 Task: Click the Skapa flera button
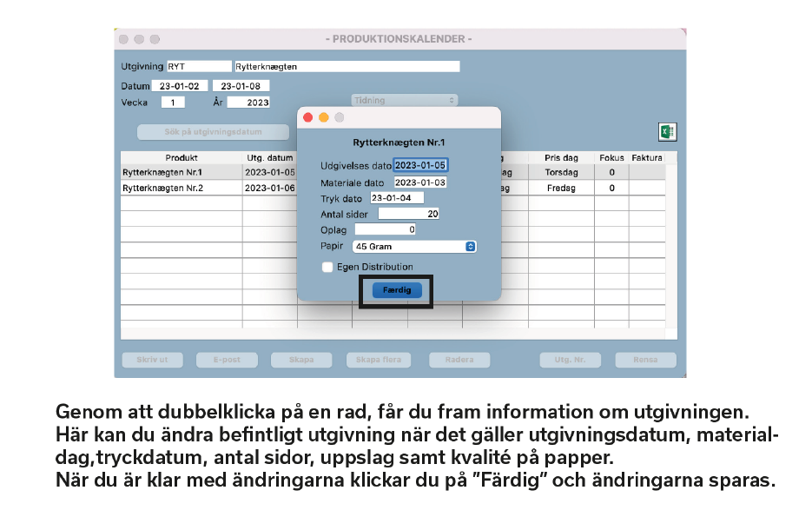point(379,360)
